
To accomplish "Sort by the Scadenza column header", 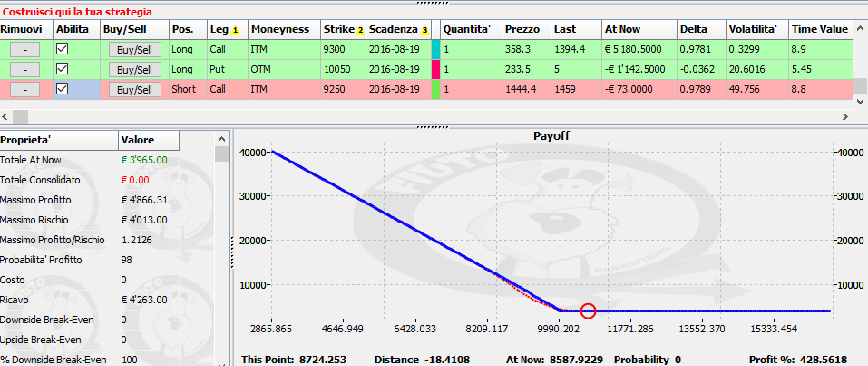I will 398,29.
